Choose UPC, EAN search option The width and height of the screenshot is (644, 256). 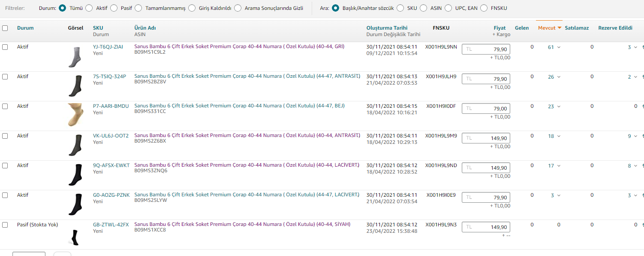(x=448, y=8)
